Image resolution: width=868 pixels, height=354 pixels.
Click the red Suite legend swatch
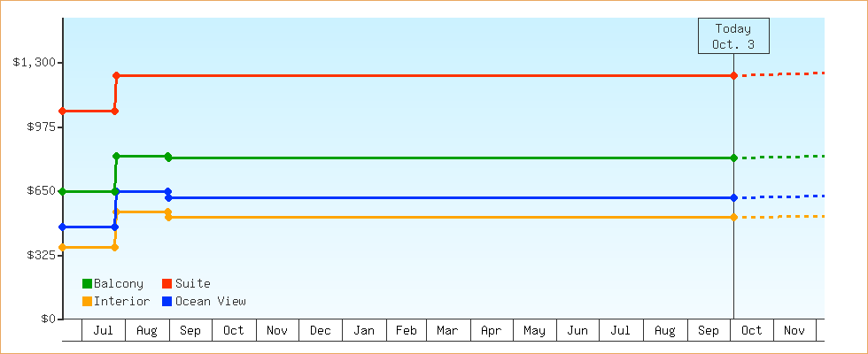[x=167, y=283]
